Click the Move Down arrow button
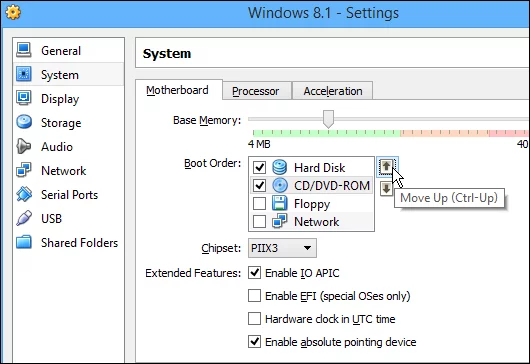Viewport: 530px width, 364px height. 386,188
